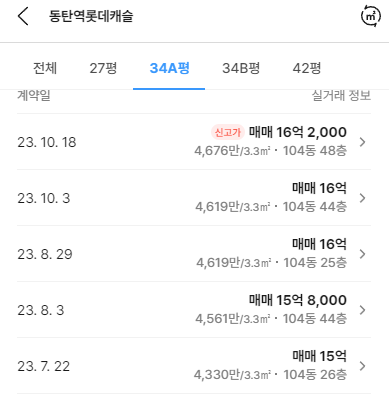Open the 42평 tab
The height and width of the screenshot is (400, 389).
click(x=307, y=68)
